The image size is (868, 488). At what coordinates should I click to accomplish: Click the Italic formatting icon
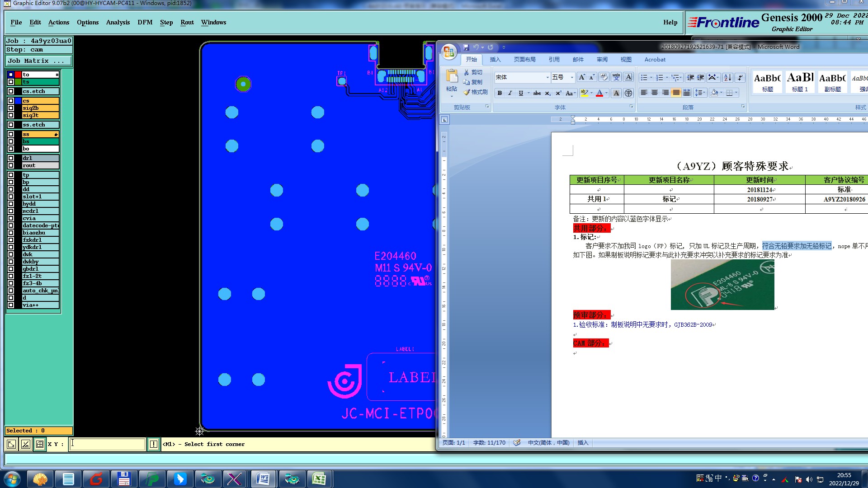click(510, 93)
